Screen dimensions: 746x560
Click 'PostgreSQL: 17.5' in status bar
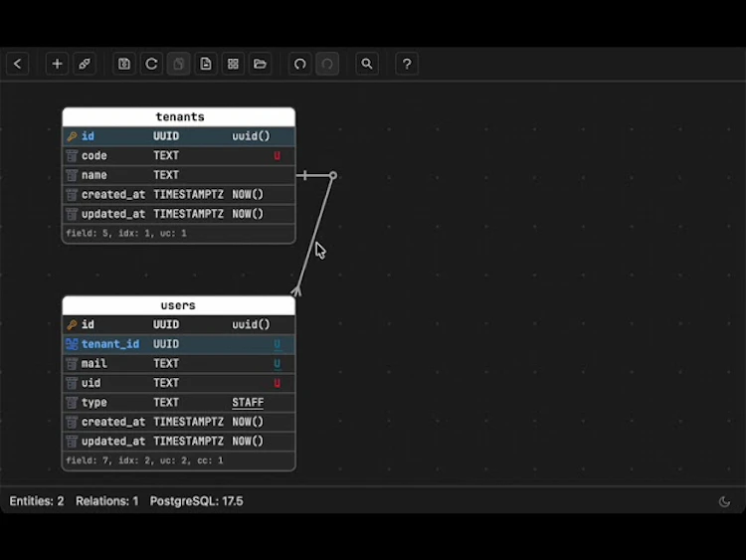(x=197, y=501)
